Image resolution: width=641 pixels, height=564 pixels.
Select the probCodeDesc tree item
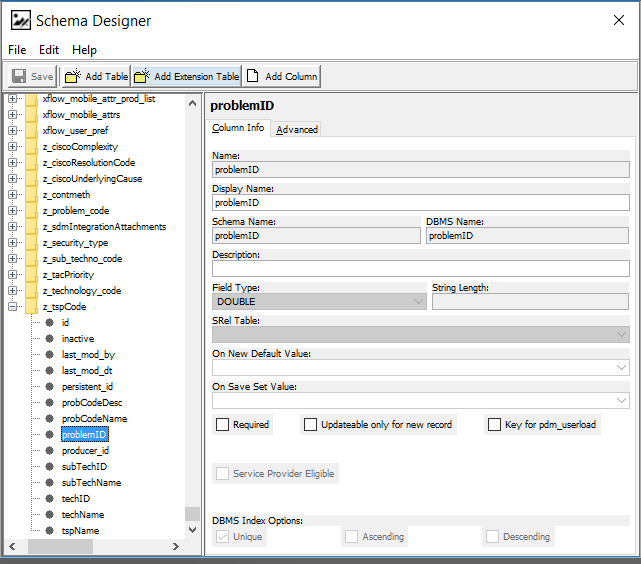[93, 403]
